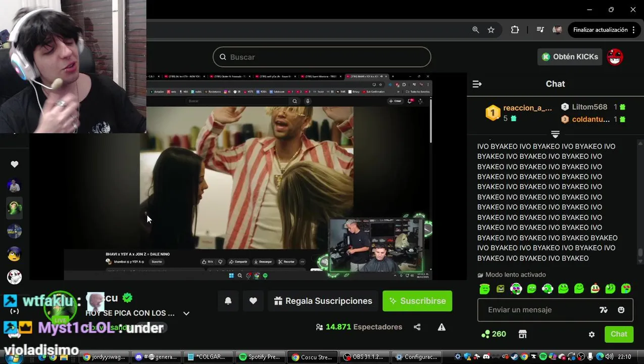Switch to Discord #general taskbar window

click(x=156, y=357)
